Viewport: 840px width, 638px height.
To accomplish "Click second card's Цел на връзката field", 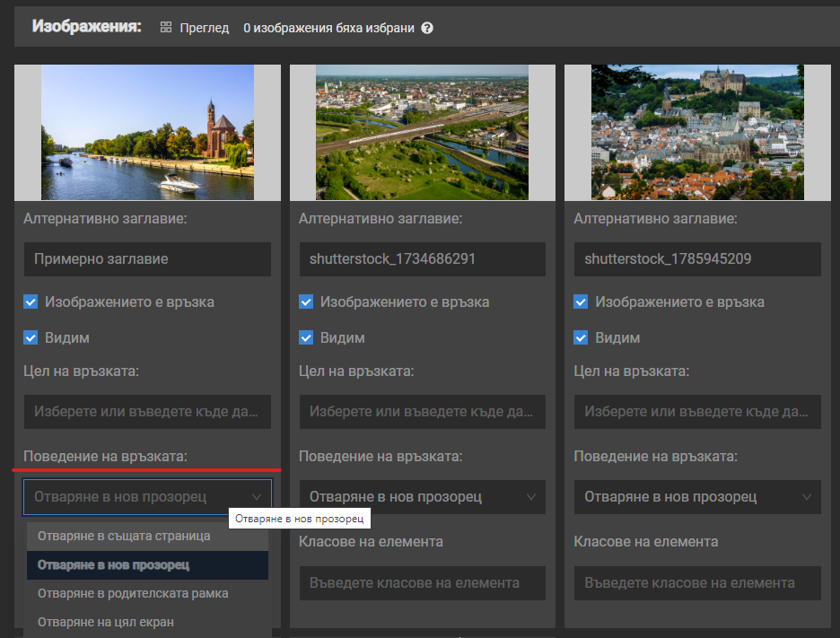I will (422, 412).
